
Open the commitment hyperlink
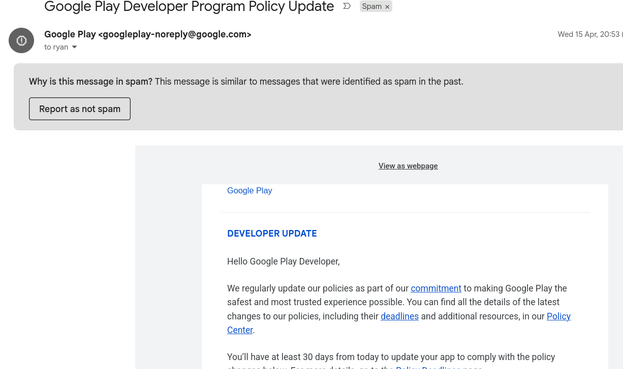pyautogui.click(x=436, y=288)
